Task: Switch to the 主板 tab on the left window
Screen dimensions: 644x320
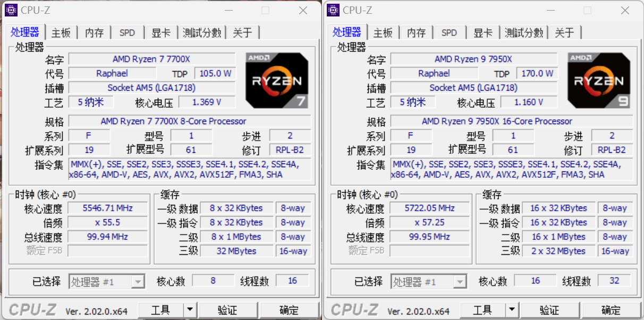Action: (61, 32)
